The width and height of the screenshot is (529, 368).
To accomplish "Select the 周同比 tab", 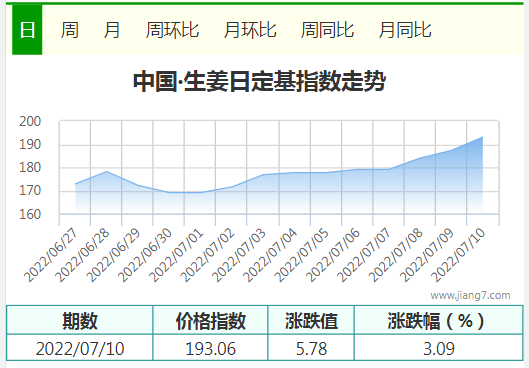I will point(327,30).
